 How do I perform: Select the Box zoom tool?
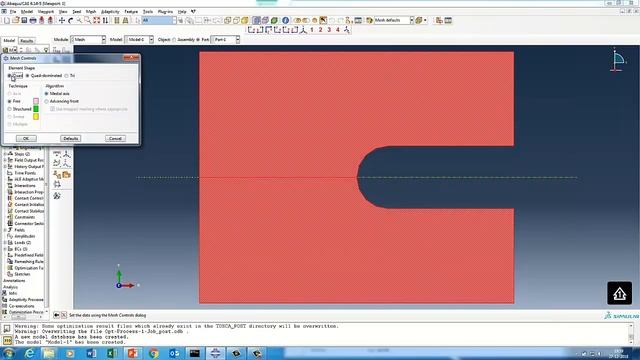(x=87, y=20)
